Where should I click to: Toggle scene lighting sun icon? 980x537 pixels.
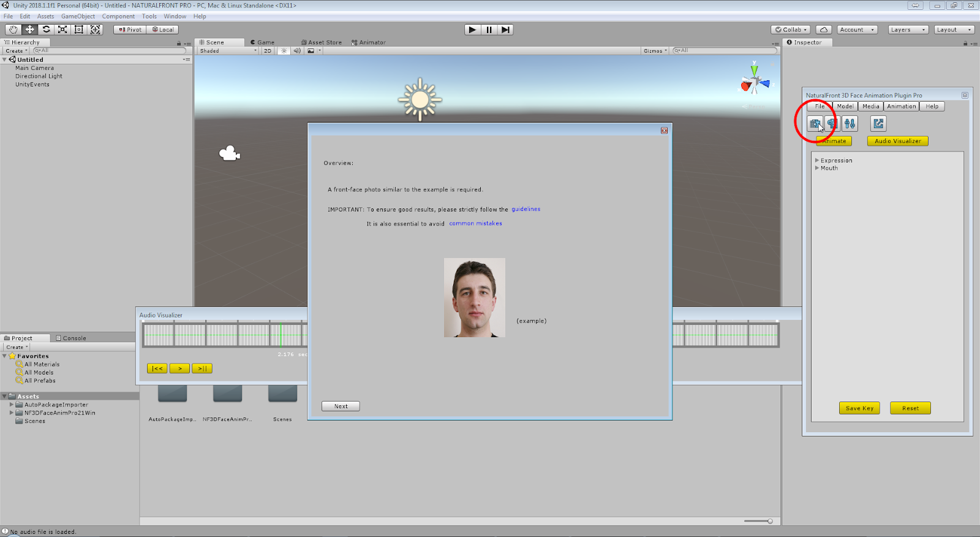pyautogui.click(x=284, y=51)
